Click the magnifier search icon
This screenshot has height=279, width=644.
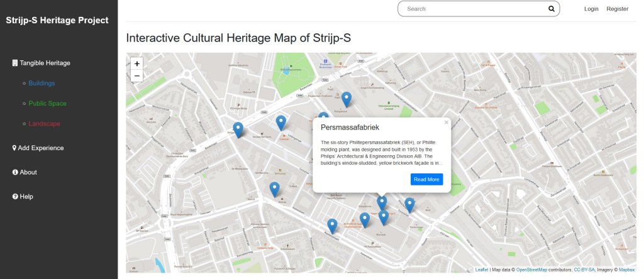(552, 9)
